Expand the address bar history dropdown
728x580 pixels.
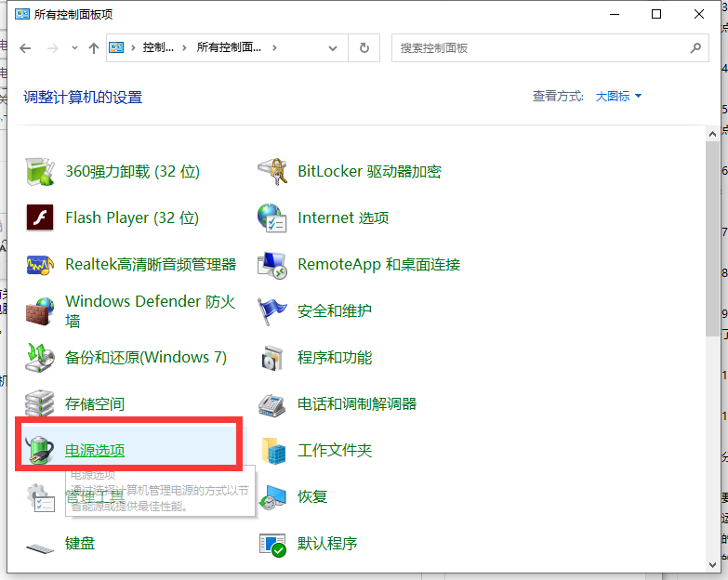pyautogui.click(x=333, y=47)
